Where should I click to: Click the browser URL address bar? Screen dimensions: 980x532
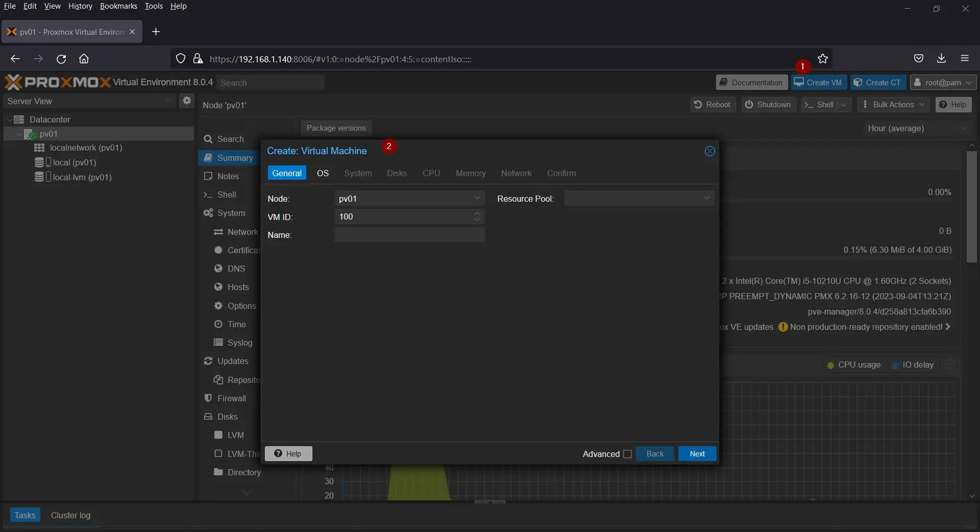[x=500, y=59]
